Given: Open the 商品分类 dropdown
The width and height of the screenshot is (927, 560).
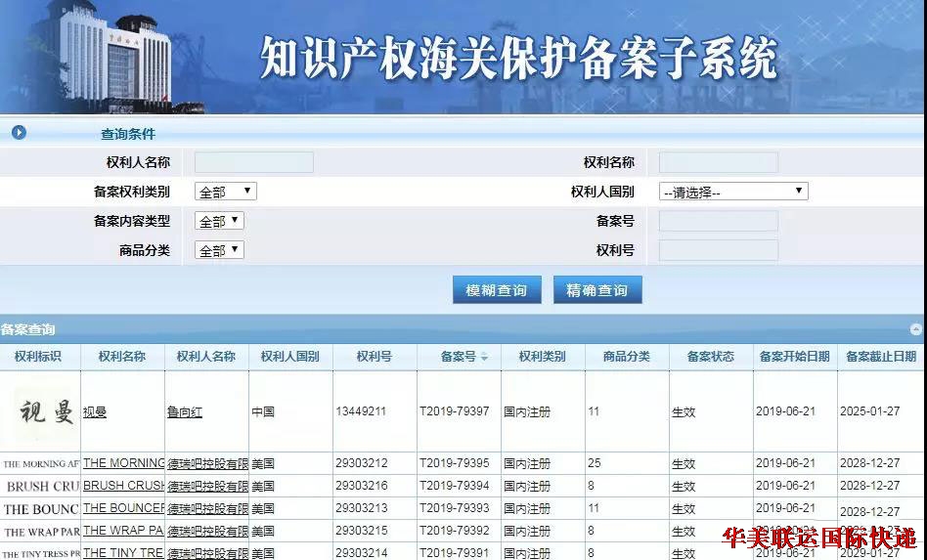Looking at the screenshot, I should point(219,250).
